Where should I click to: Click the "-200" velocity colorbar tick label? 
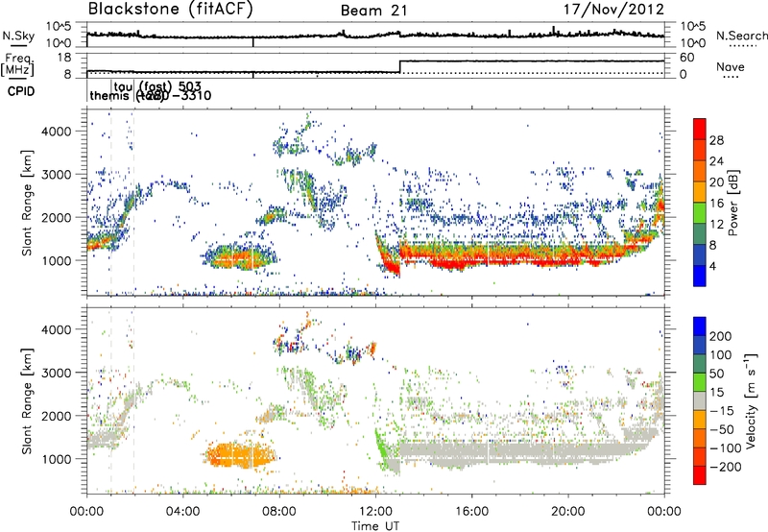[x=726, y=467]
